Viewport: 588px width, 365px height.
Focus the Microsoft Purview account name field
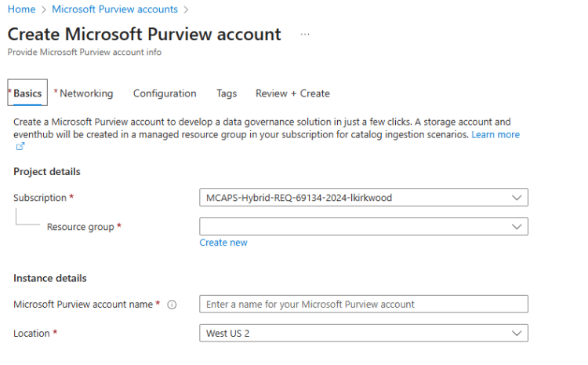coord(364,304)
